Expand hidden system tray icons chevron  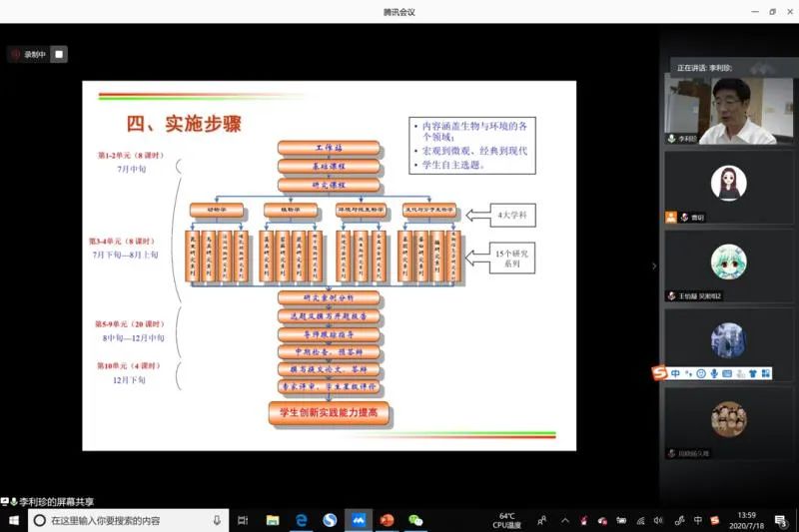coord(564,520)
